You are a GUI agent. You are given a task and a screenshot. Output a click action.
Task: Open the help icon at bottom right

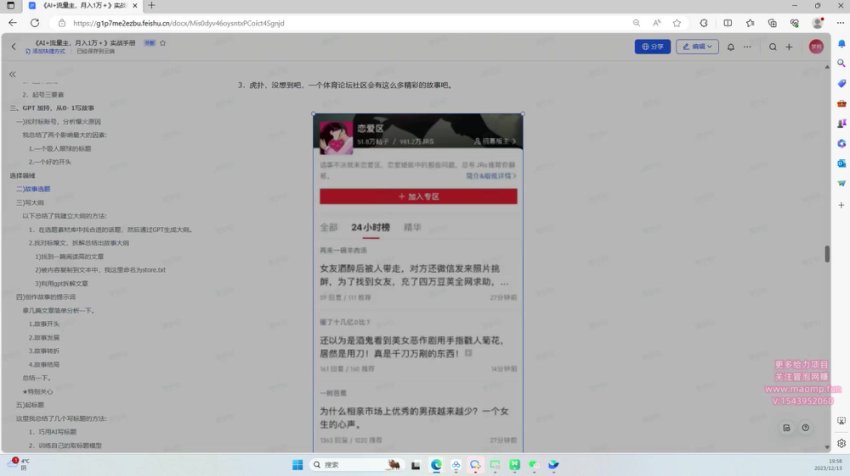806,427
